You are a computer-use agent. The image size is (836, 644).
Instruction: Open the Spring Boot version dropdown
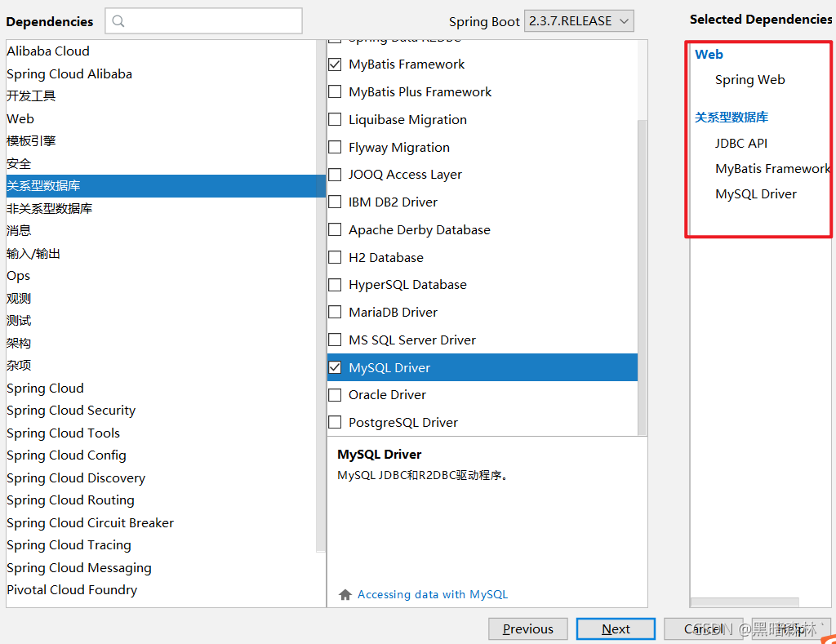tap(579, 21)
